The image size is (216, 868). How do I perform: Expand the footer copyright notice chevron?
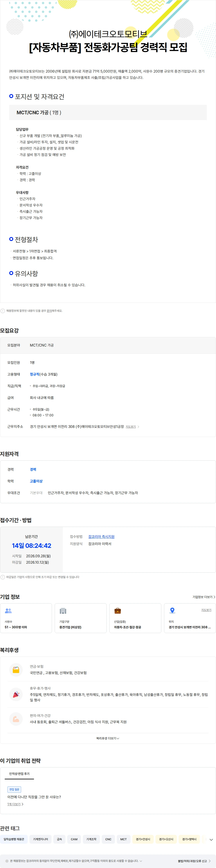pyautogui.click(x=141, y=861)
